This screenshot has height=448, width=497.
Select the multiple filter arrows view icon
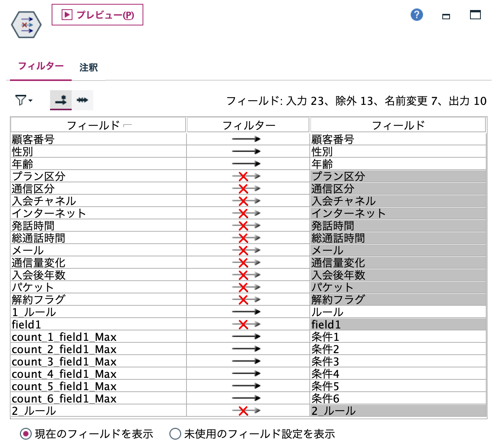83,100
